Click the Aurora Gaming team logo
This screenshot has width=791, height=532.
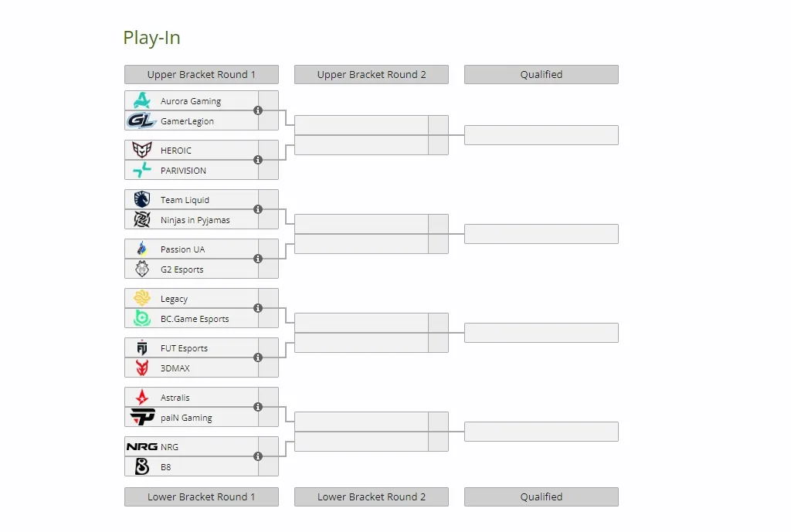[x=142, y=100]
